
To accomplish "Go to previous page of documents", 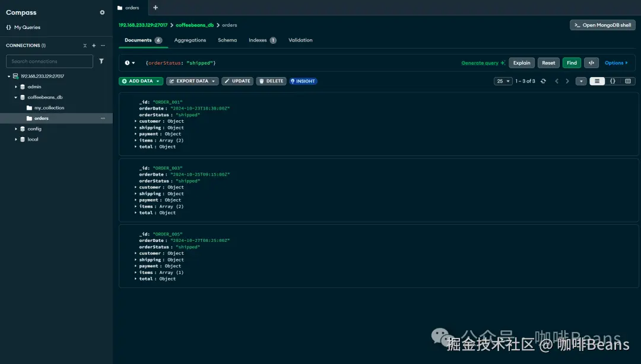I will pos(556,81).
